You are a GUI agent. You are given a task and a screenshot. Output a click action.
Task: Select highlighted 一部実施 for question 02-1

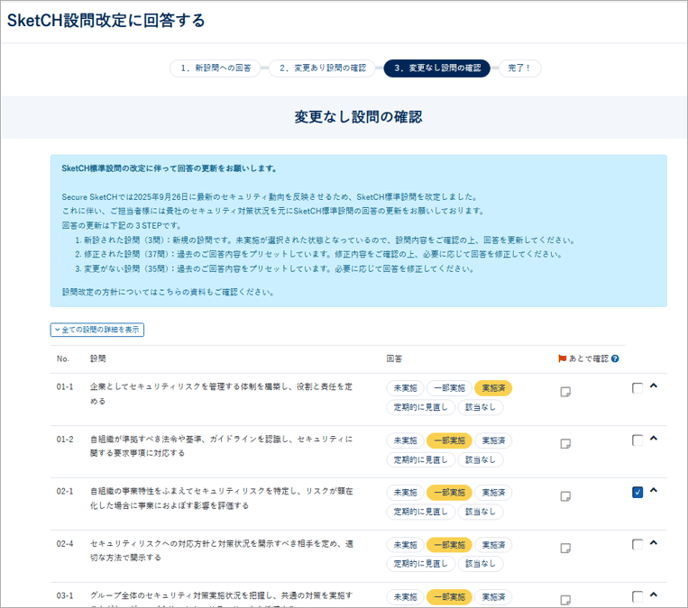pyautogui.click(x=449, y=493)
